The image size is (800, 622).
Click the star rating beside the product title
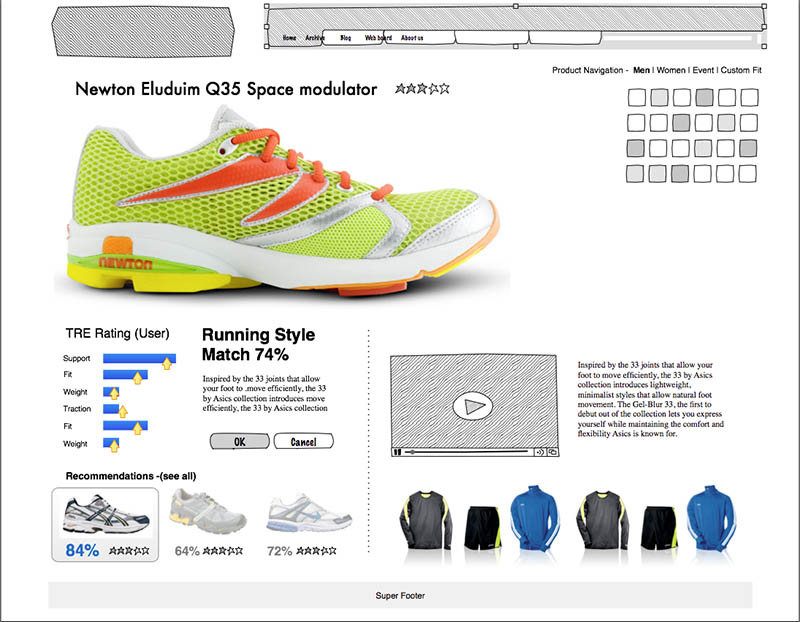422,89
